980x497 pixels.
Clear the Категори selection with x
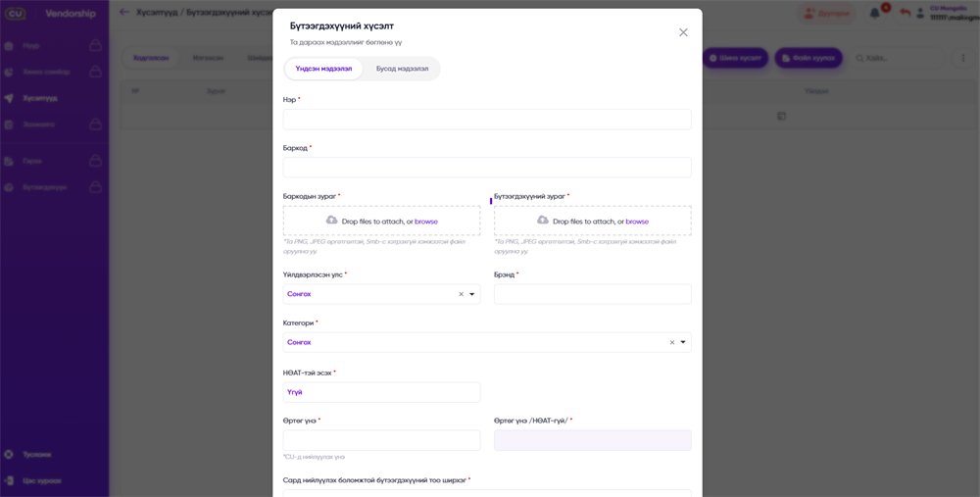(672, 342)
